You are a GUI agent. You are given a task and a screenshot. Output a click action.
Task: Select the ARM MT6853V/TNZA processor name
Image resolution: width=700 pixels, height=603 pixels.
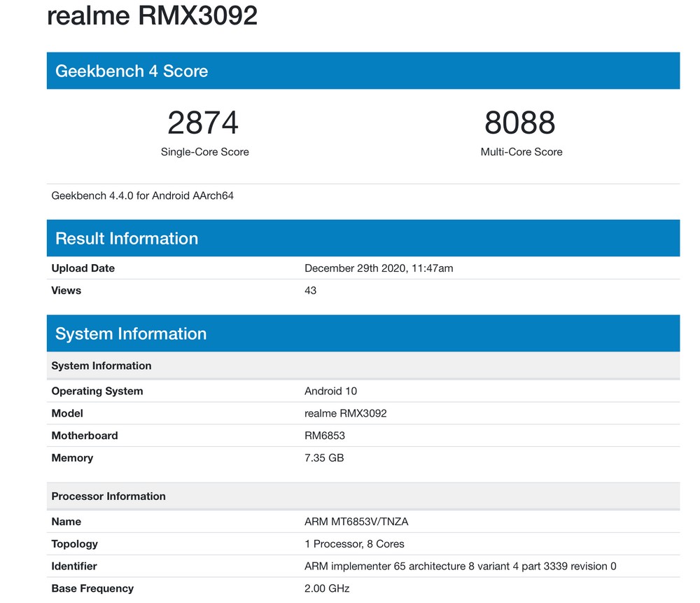[x=356, y=521]
